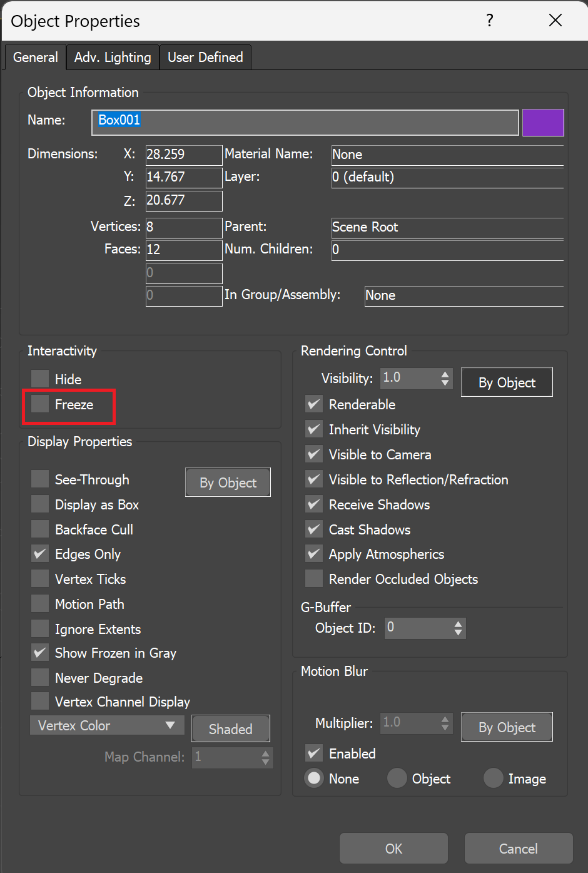Viewport: 588px width, 873px height.
Task: Click the OK button
Action: (x=393, y=849)
